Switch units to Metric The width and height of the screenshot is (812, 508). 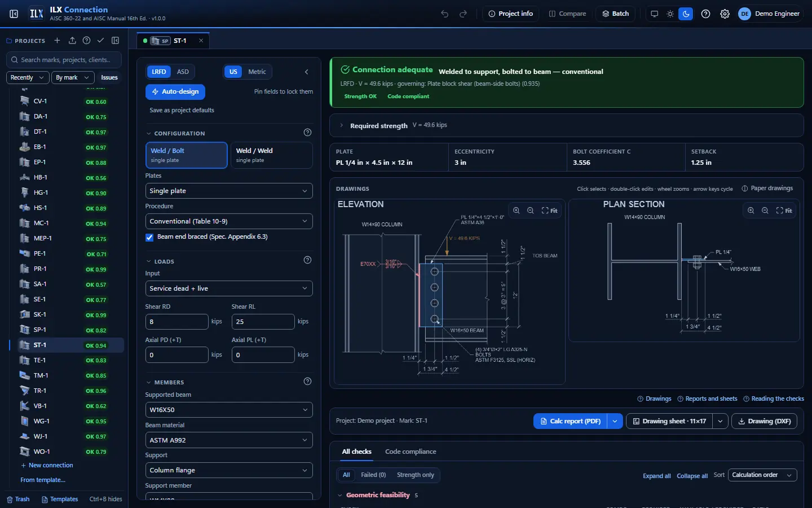coord(257,72)
